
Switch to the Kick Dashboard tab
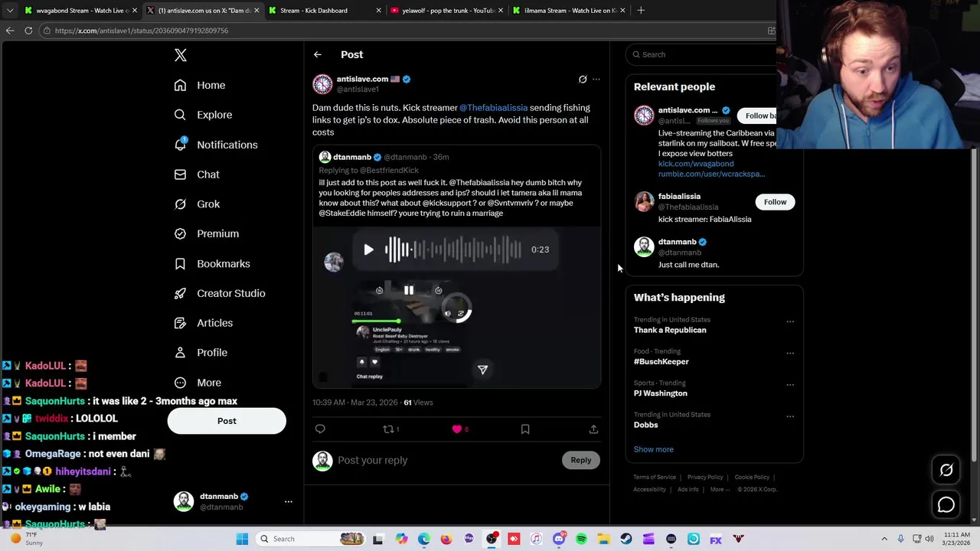(324, 11)
